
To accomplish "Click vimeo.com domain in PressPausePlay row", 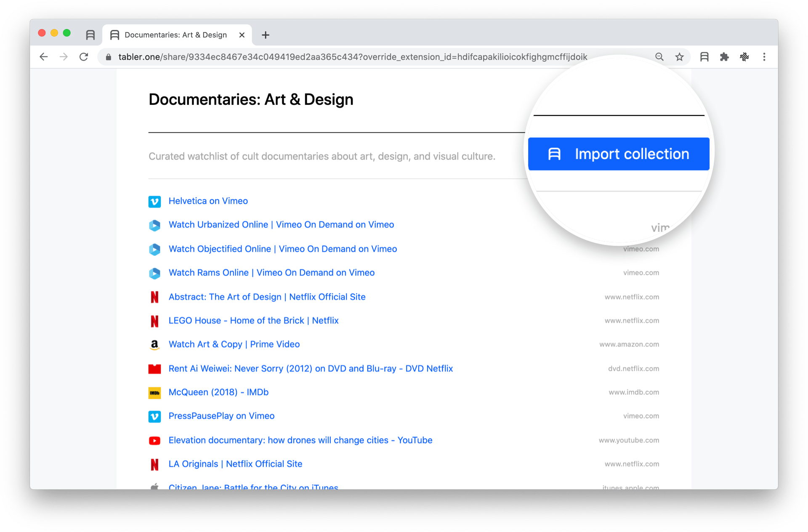I will click(641, 416).
